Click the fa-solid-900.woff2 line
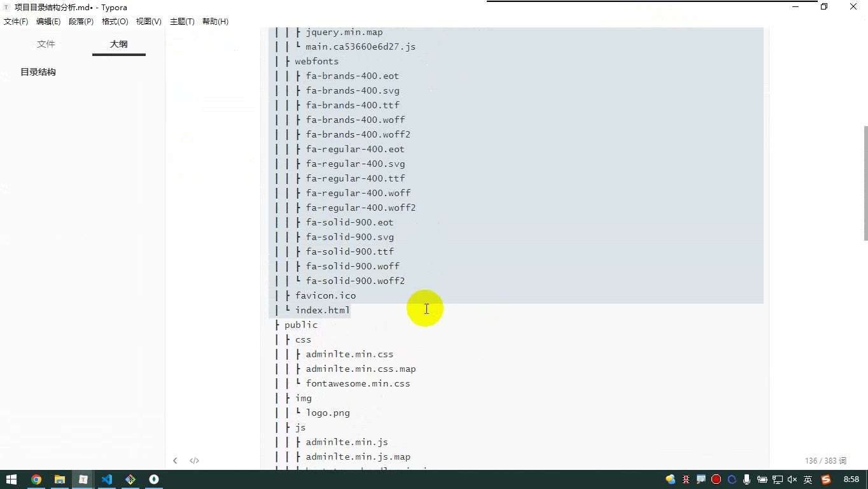 (x=355, y=281)
